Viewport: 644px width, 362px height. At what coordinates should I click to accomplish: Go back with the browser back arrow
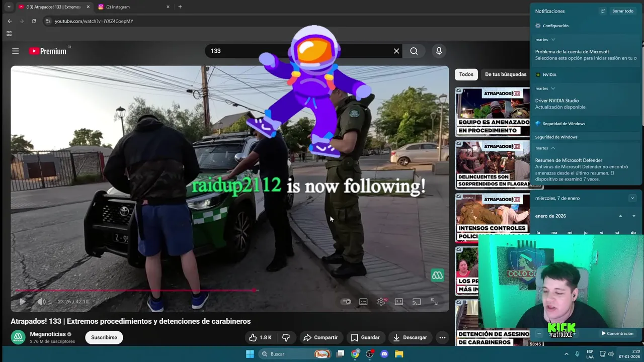click(x=10, y=21)
